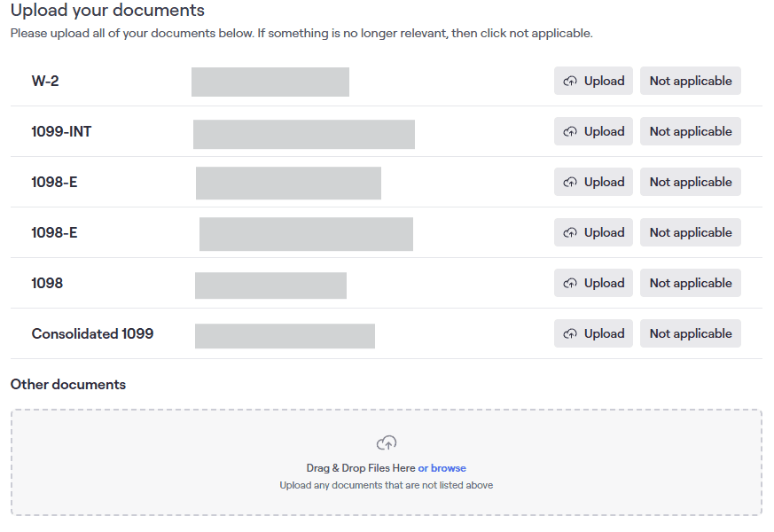Screen dimensions: 774x532
Task: Mark the plain 1098 form Not applicable
Action: 690,283
